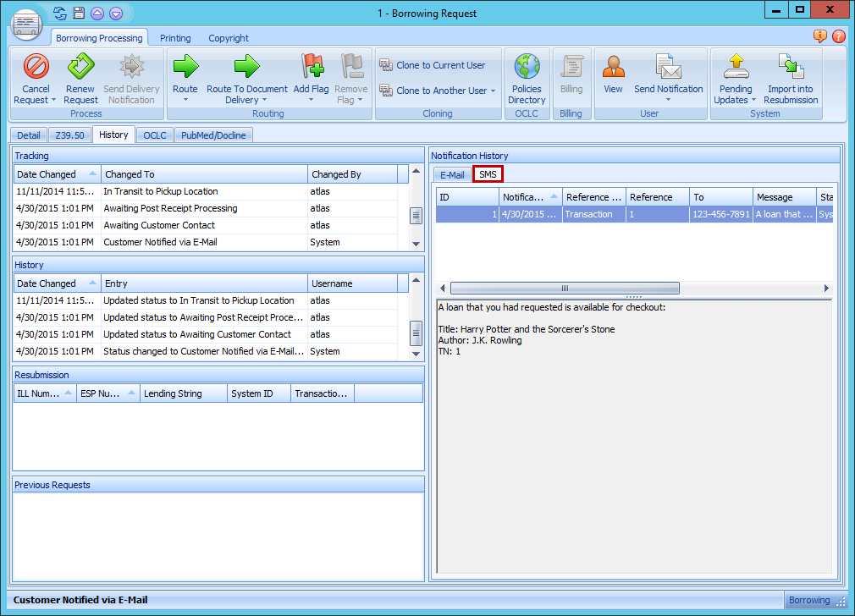The image size is (855, 616).
Task: Expand the Send Notification dropdown arrow
Action: coord(668,100)
